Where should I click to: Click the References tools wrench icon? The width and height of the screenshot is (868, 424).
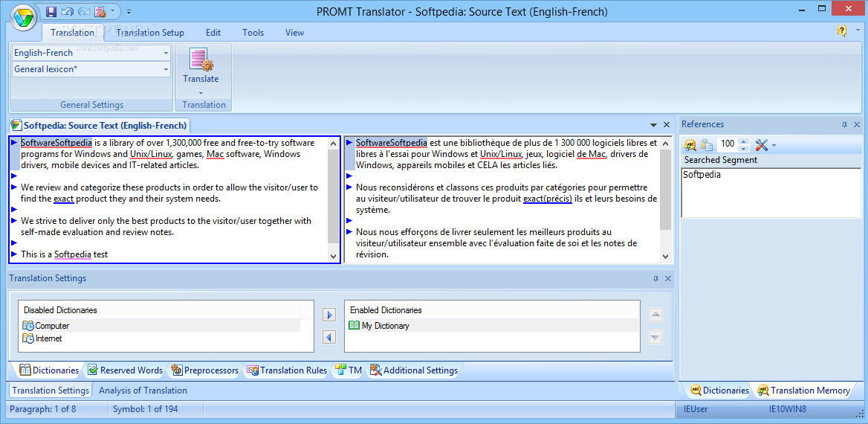click(762, 144)
